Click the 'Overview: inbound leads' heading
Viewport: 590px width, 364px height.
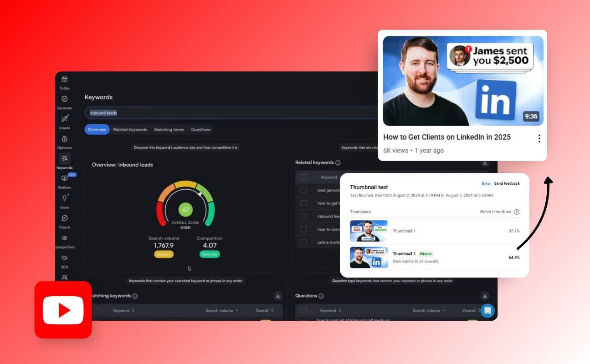tap(123, 165)
